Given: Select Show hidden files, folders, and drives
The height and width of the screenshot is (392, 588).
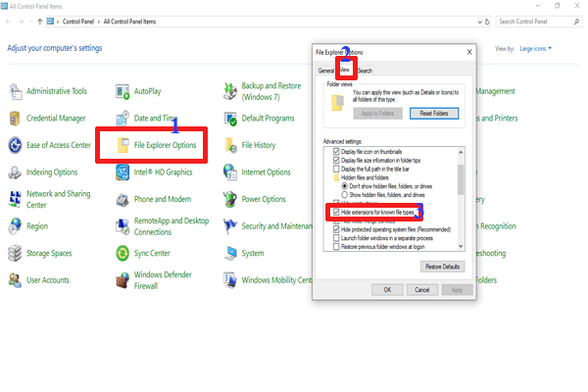Looking at the screenshot, I should click(x=344, y=195).
